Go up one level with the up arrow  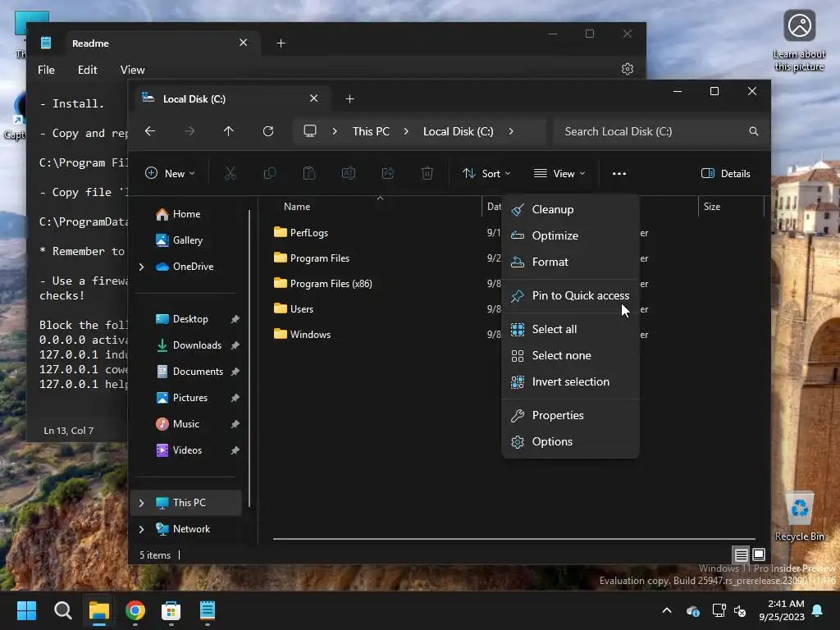(229, 131)
